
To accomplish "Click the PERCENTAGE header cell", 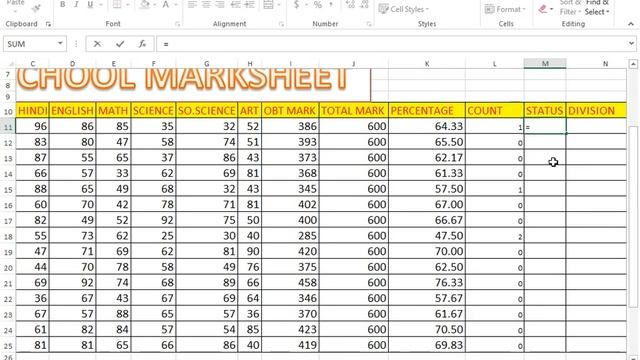I will pyautogui.click(x=427, y=110).
